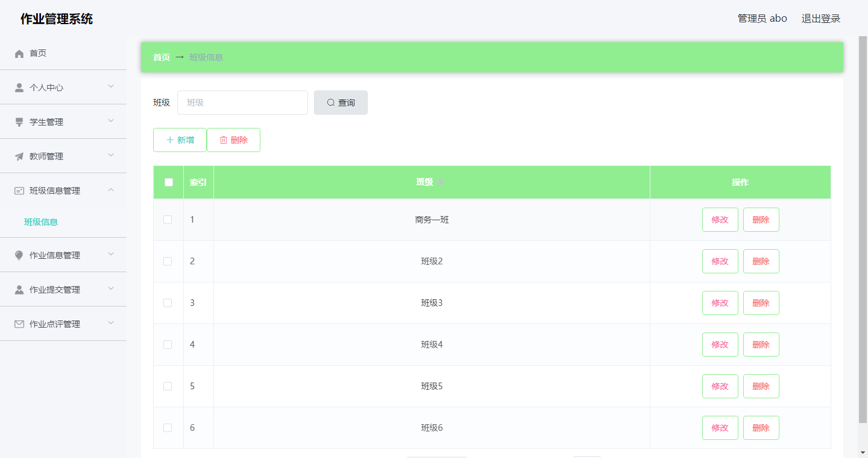
Task: Expand the 作业信息管理 chevron
Action: (x=111, y=255)
